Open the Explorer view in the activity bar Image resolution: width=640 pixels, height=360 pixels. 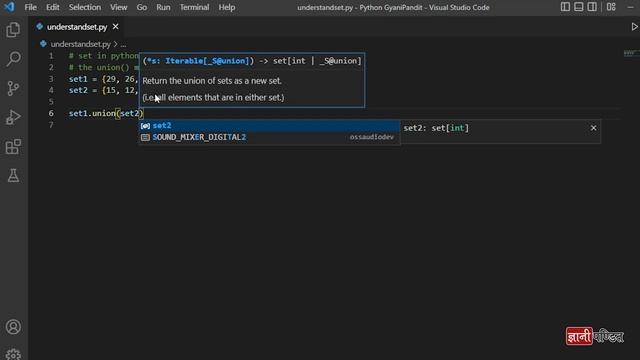(x=13, y=30)
